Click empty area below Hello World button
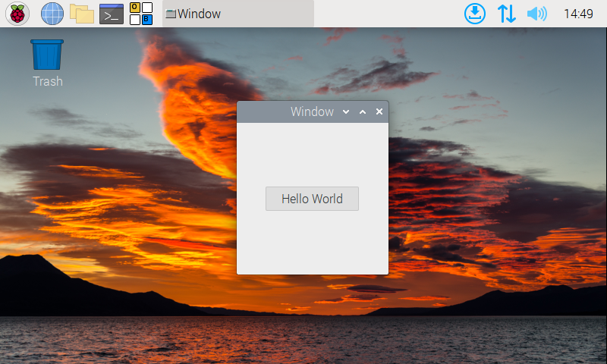This screenshot has height=364, width=607. (312, 243)
